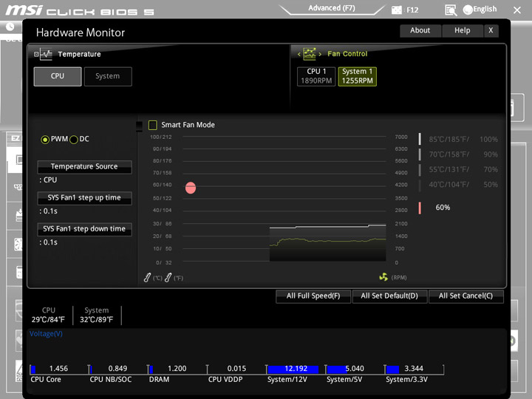Select the CPU 1 fan tab

(316, 76)
